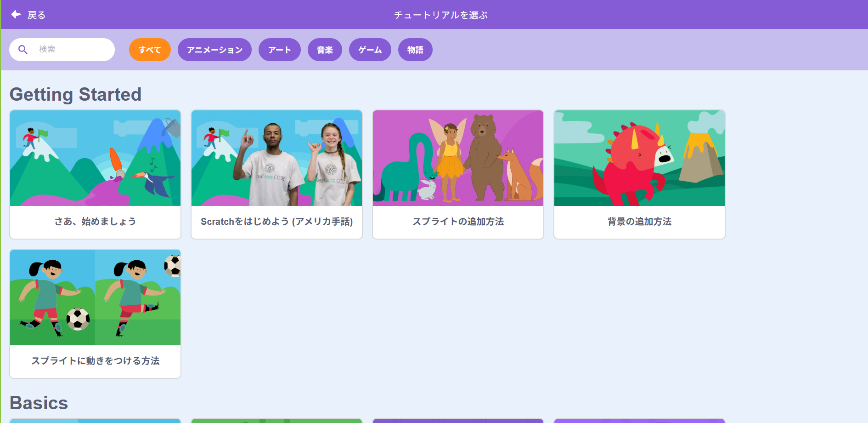Open the first tutorial card under Basics
The width and height of the screenshot is (868, 423).
95,420
